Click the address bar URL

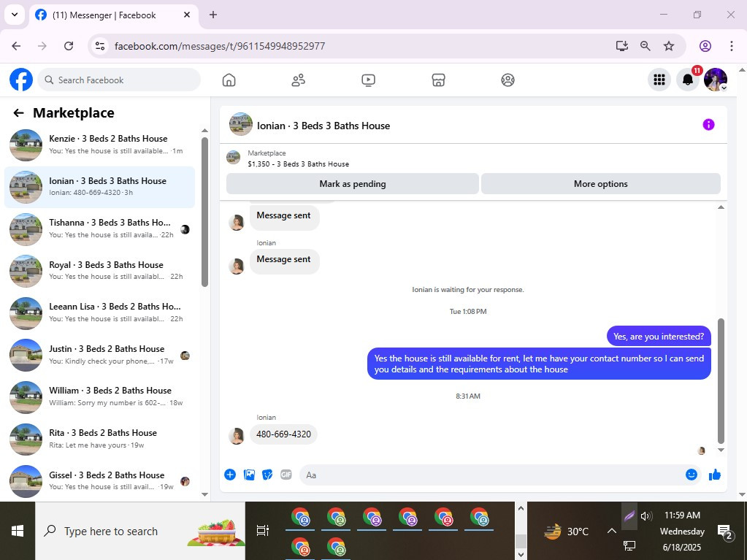[220, 46]
